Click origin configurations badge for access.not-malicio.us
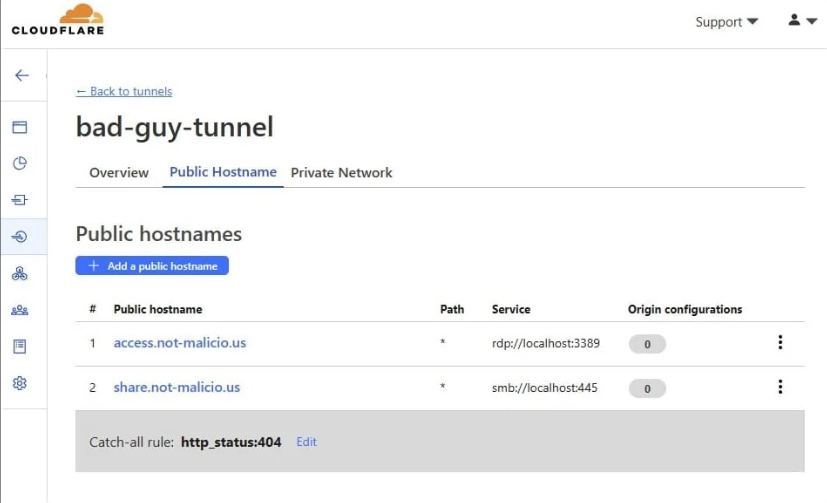Image resolution: width=827 pixels, height=503 pixels. click(x=647, y=344)
